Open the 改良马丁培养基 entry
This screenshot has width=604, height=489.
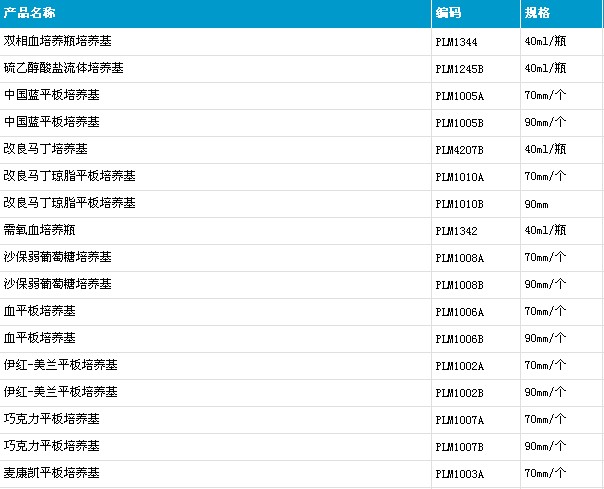45,149
